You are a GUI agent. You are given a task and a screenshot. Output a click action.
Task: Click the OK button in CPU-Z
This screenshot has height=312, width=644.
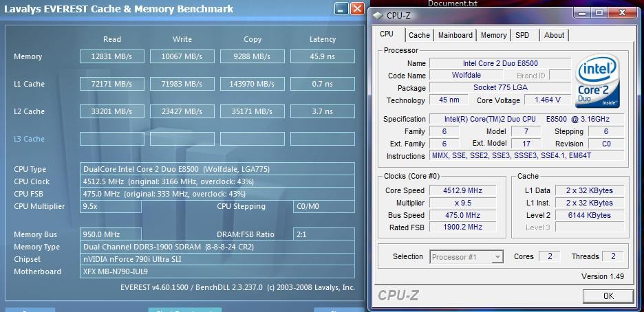click(x=608, y=296)
